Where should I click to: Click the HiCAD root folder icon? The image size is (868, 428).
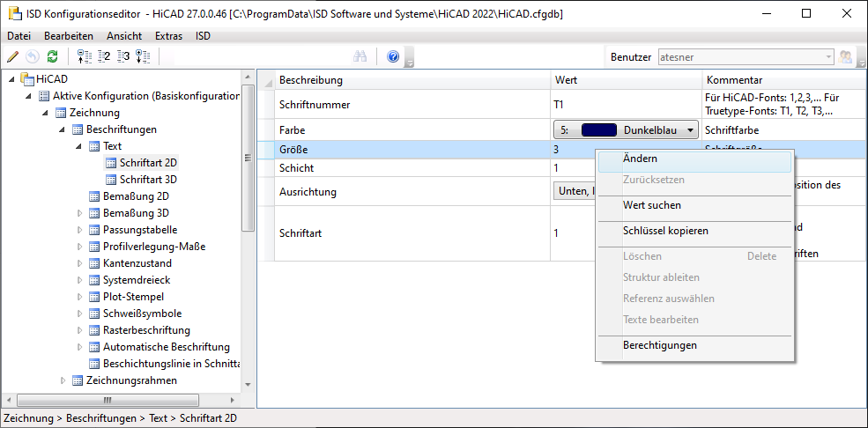pos(27,79)
